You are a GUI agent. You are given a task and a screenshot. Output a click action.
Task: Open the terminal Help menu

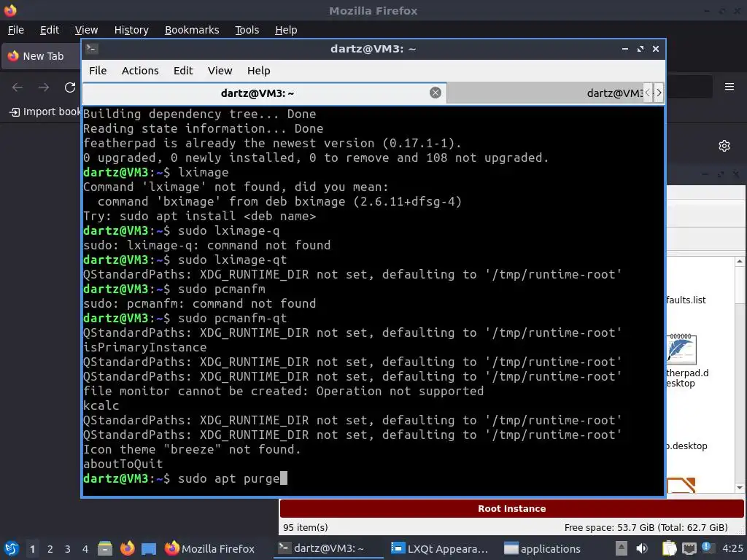[x=259, y=71]
